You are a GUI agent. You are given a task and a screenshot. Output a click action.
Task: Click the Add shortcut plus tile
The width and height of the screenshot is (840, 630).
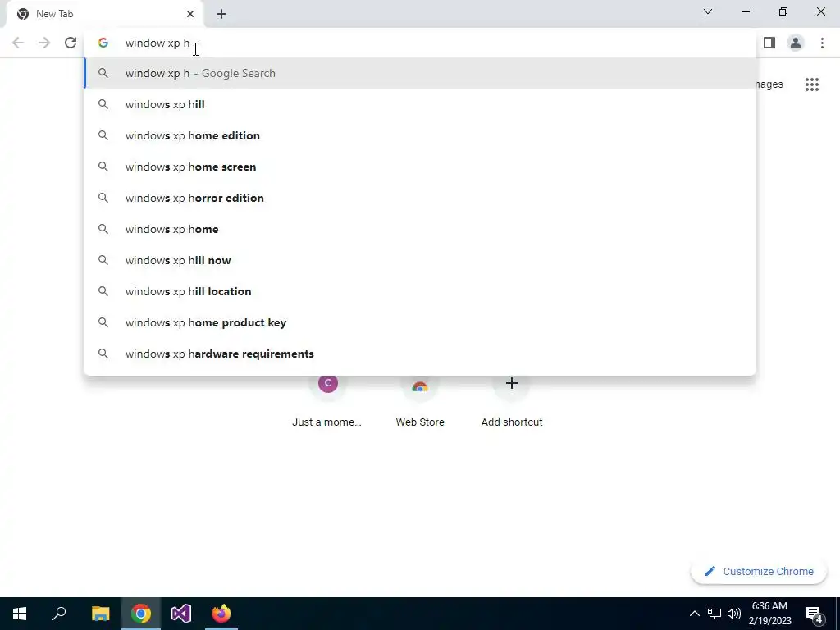512,402
